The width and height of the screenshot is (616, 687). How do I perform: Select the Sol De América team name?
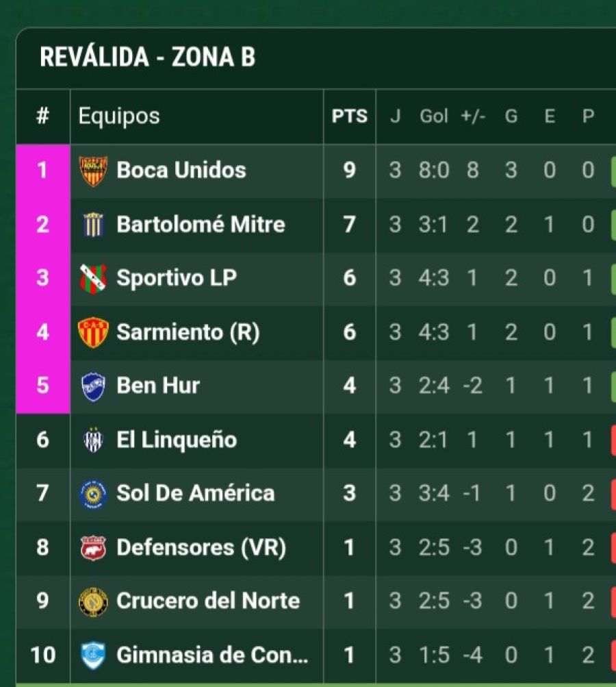coord(195,494)
